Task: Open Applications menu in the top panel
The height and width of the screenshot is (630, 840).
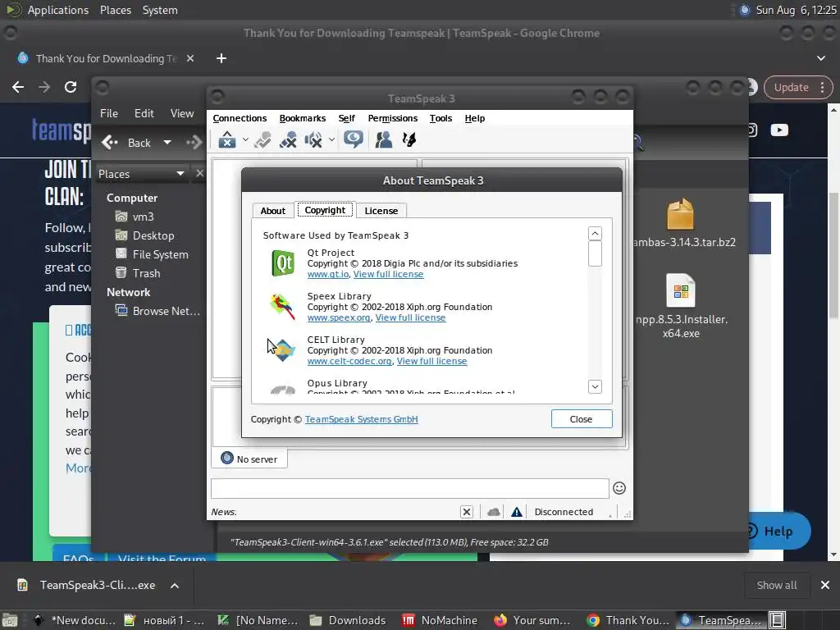Action: pyautogui.click(x=58, y=10)
